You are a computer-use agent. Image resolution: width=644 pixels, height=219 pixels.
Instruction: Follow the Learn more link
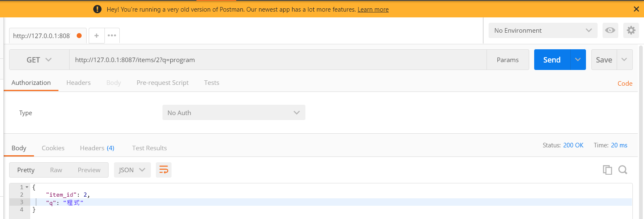[x=373, y=9]
